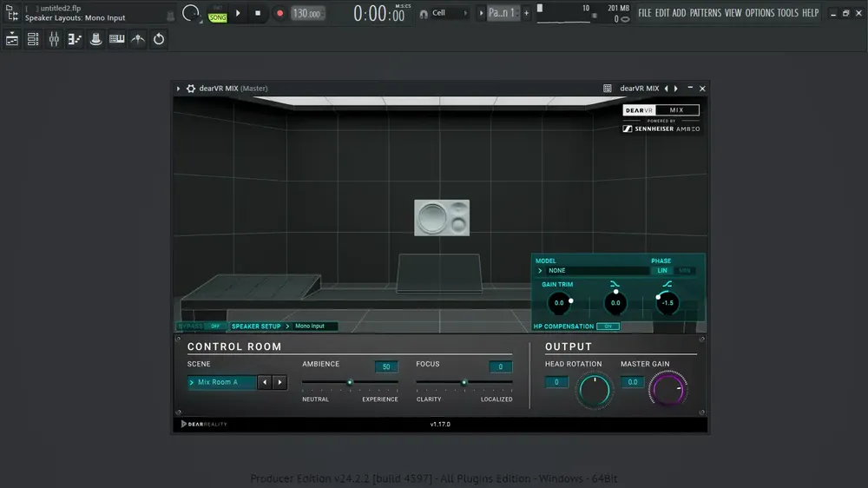Click the Ambience slider handle

350,382
